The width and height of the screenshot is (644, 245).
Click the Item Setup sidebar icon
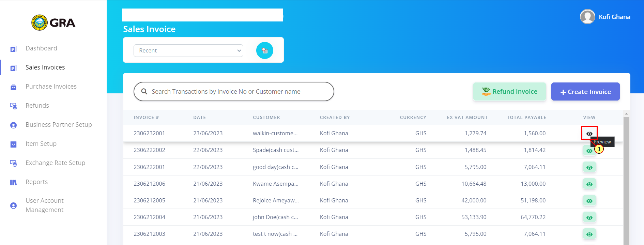[13, 144]
